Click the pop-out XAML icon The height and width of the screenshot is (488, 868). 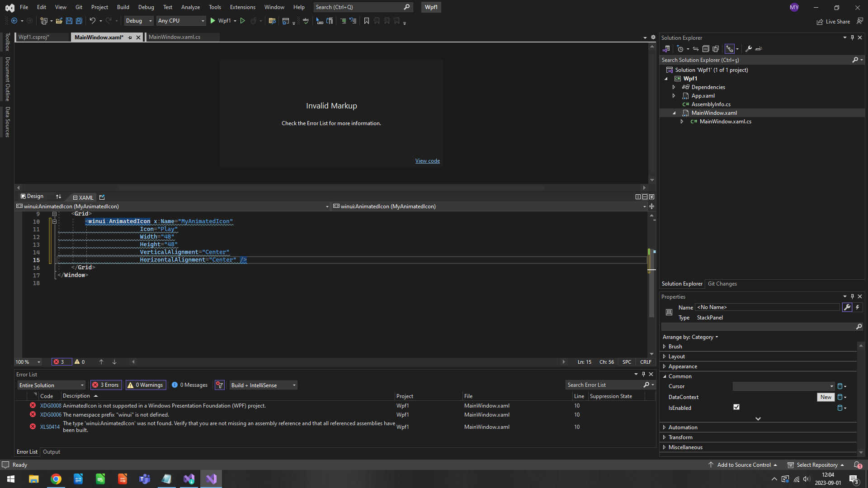[x=102, y=197]
